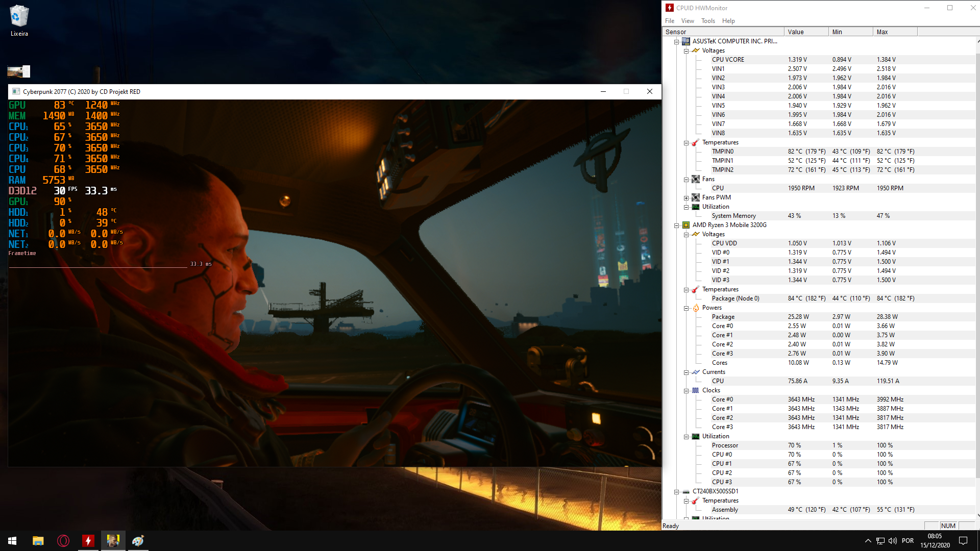Click the Powers flame icon
980x551 pixels.
[x=695, y=308]
